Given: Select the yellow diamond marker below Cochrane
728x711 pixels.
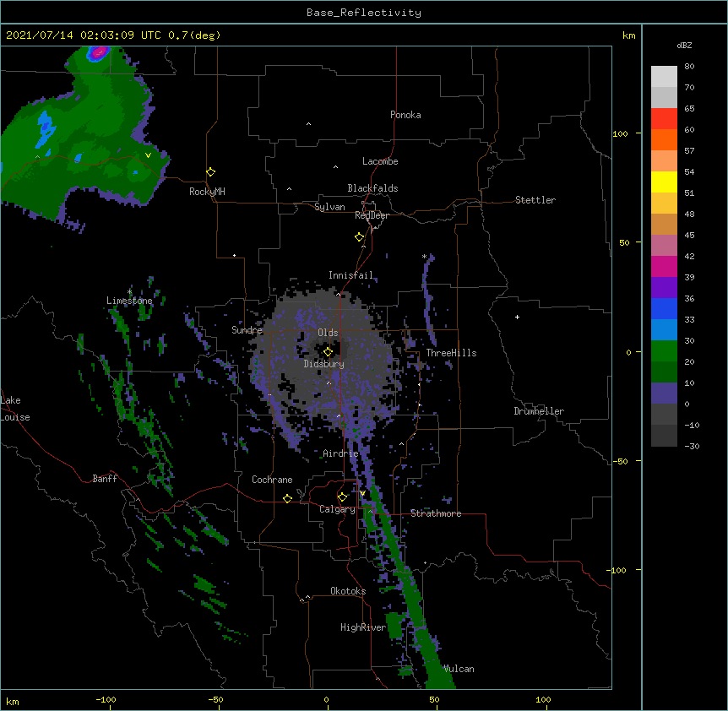Looking at the screenshot, I should [287, 498].
